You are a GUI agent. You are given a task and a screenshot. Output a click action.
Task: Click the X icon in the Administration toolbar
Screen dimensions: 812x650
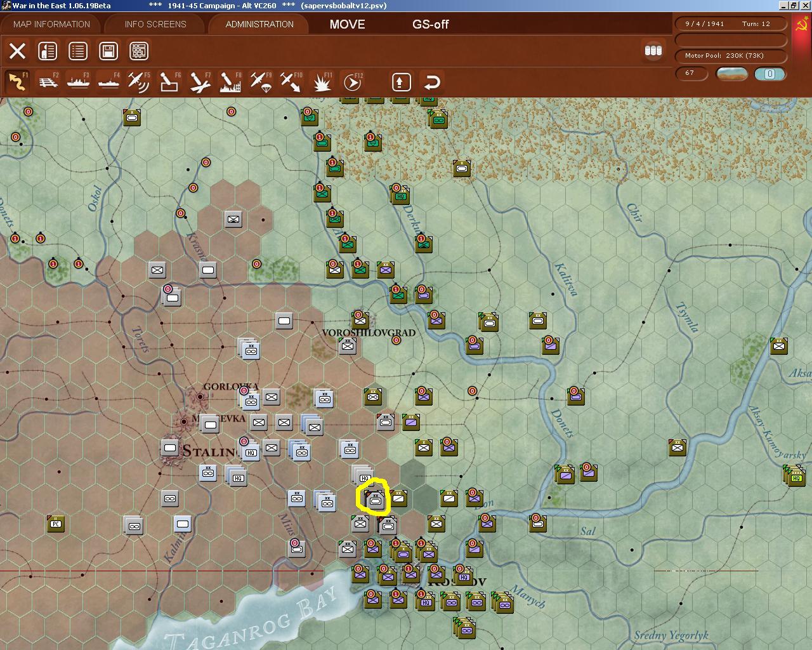pyautogui.click(x=17, y=51)
